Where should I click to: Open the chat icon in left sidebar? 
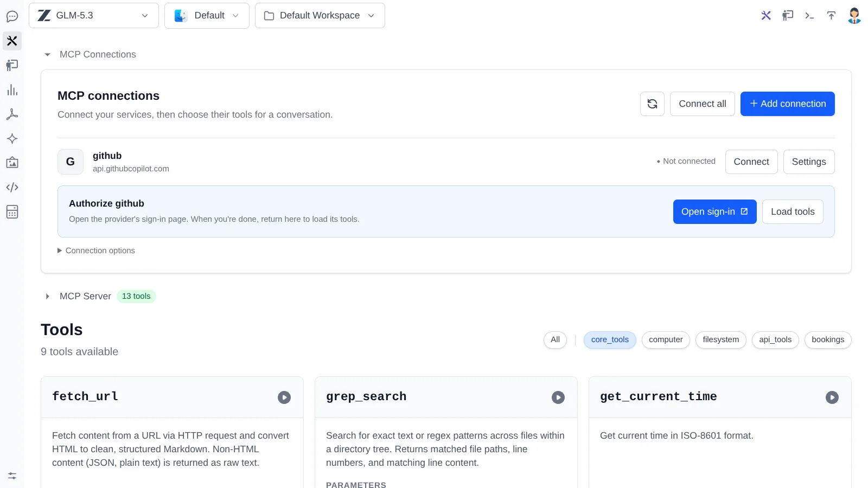[12, 16]
